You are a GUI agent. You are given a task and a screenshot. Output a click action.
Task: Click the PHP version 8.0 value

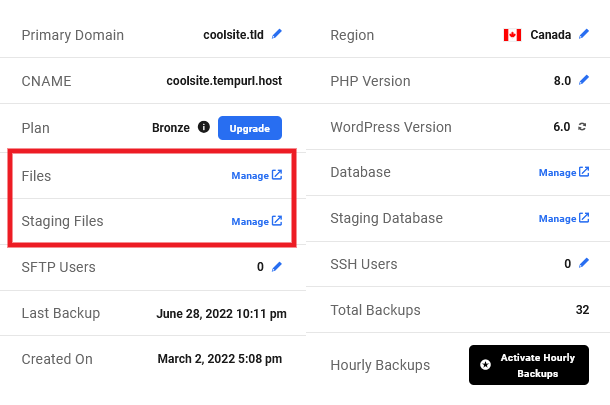click(562, 81)
